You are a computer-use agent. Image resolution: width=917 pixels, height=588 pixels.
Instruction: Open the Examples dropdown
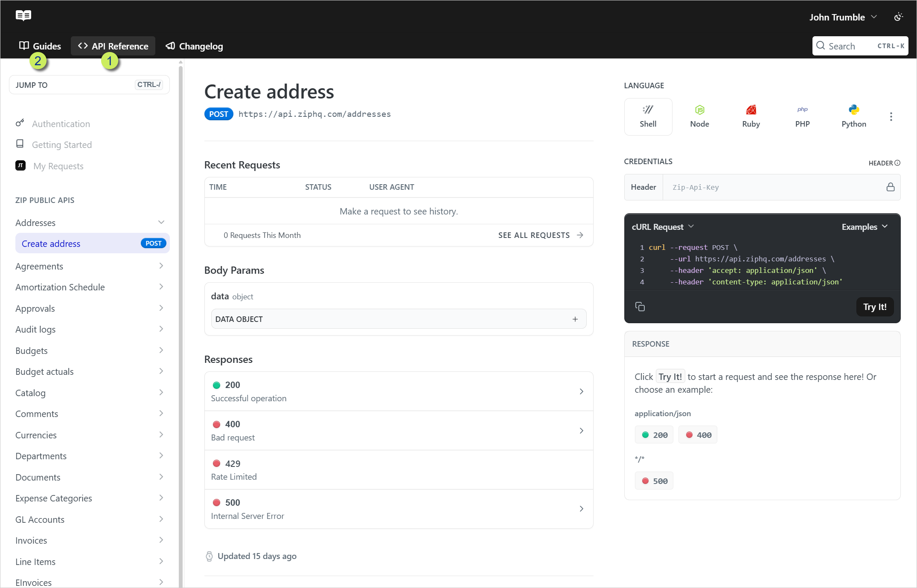(x=865, y=227)
